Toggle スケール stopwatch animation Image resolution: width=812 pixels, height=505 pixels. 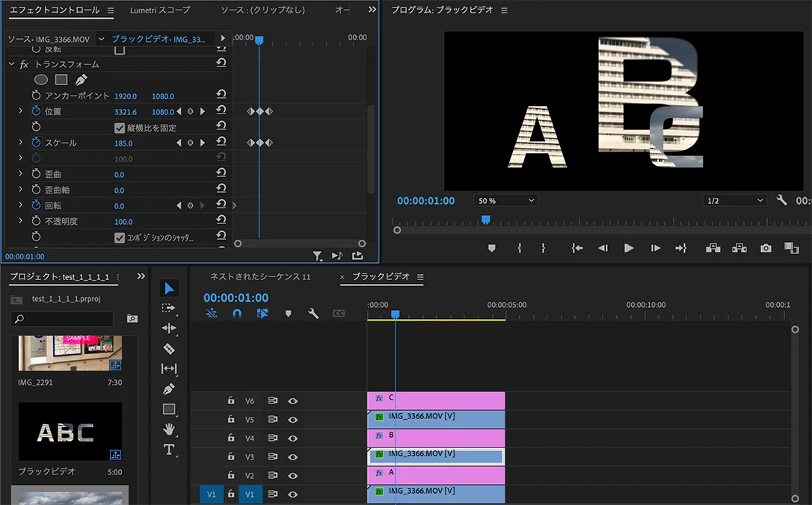(x=36, y=142)
